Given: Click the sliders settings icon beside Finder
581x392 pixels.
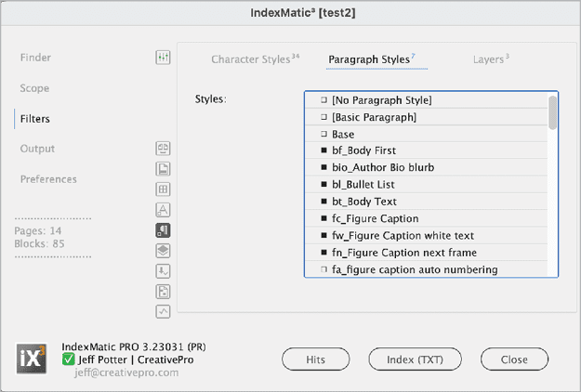Looking at the screenshot, I should coord(163,58).
